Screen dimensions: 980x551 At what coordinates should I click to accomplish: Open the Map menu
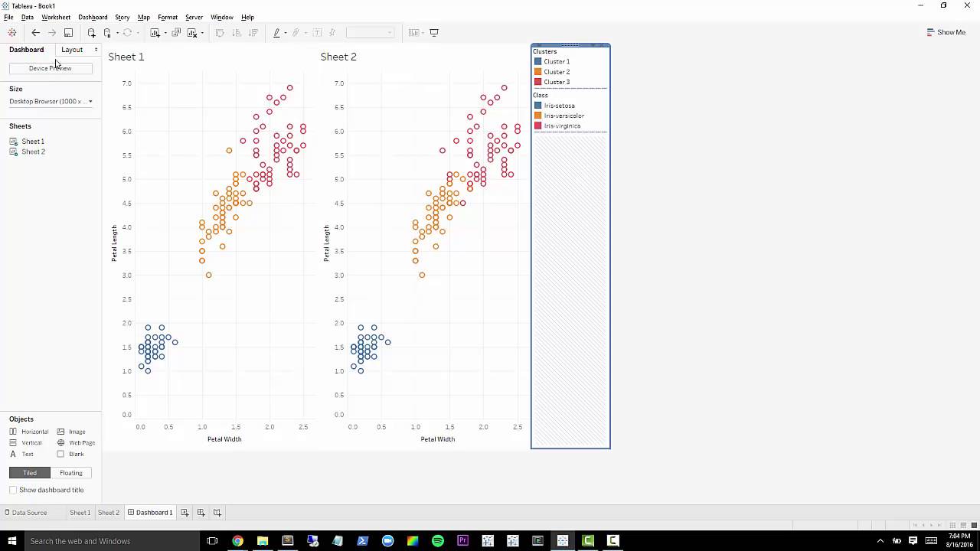click(x=143, y=17)
